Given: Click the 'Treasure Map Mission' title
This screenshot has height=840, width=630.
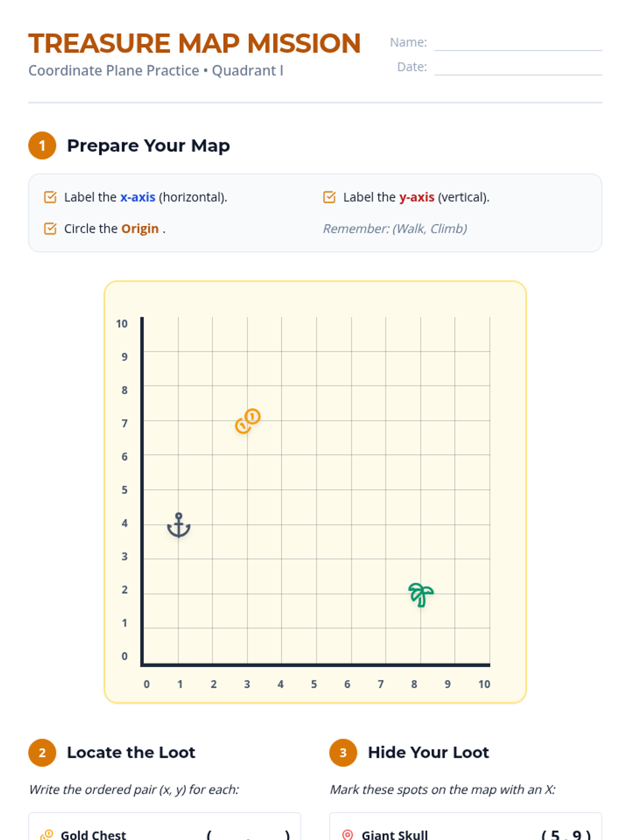Looking at the screenshot, I should [194, 44].
